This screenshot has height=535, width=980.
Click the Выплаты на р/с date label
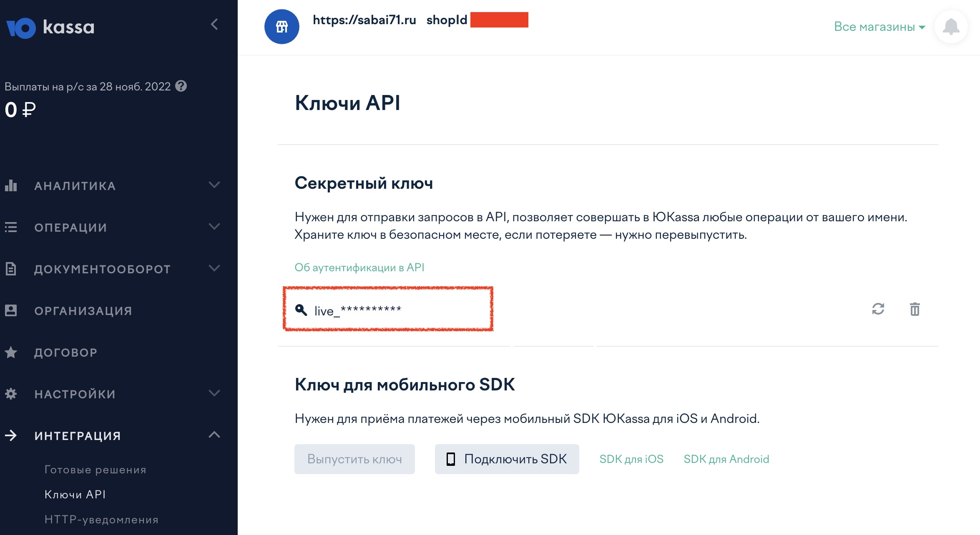pyautogui.click(x=88, y=87)
